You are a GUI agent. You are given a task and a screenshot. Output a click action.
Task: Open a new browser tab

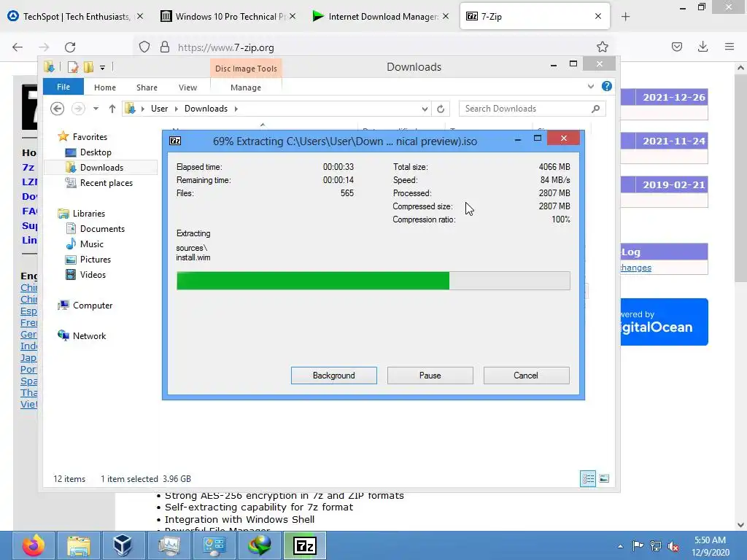point(625,17)
